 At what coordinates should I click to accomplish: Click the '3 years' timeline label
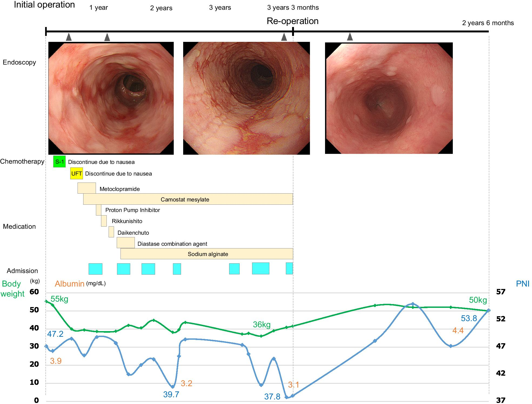(220, 8)
